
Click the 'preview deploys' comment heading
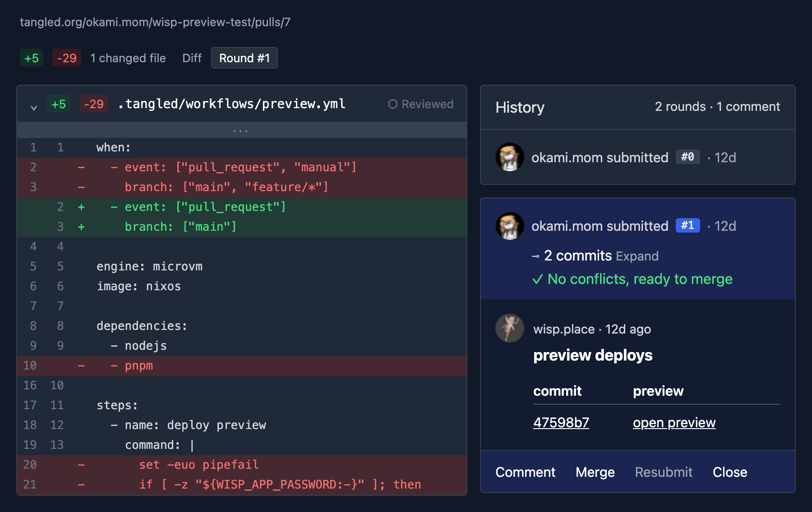[593, 355]
